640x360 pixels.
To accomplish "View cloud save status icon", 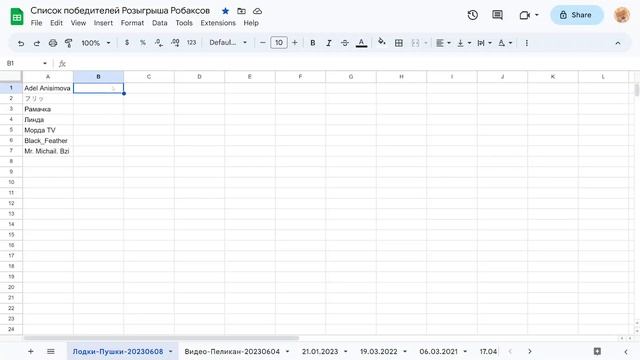I will pos(257,11).
